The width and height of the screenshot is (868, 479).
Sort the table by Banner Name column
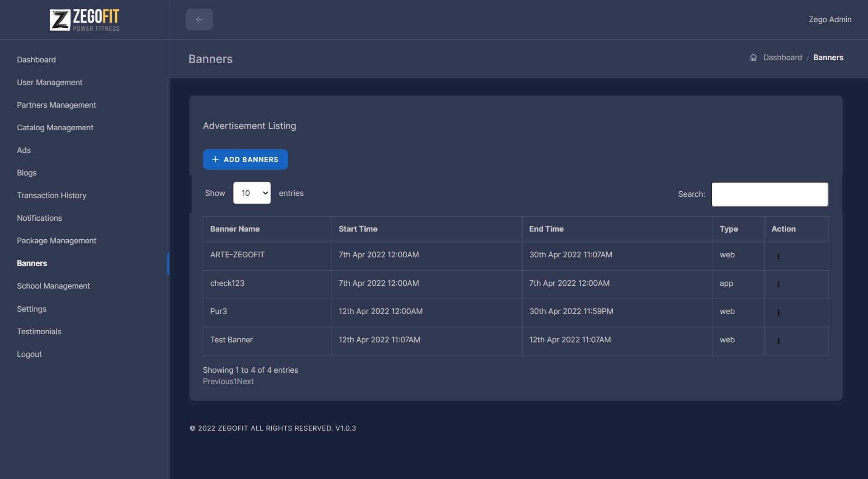[235, 229]
